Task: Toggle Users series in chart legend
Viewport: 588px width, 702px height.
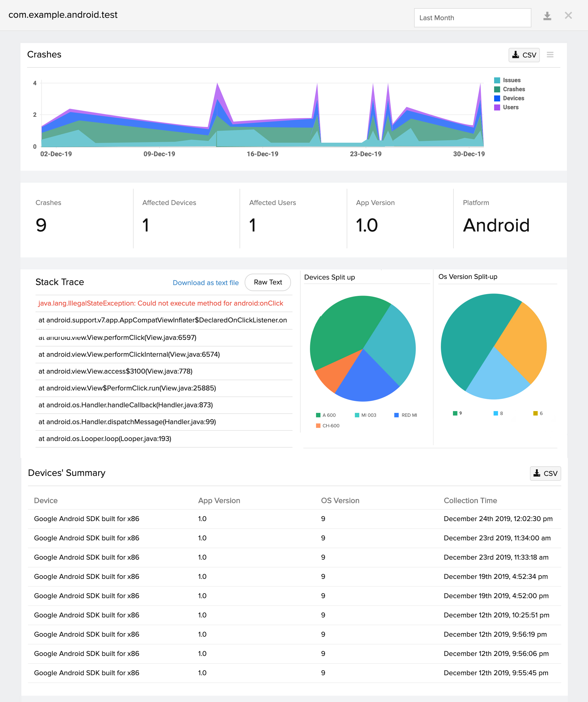Action: tap(510, 107)
